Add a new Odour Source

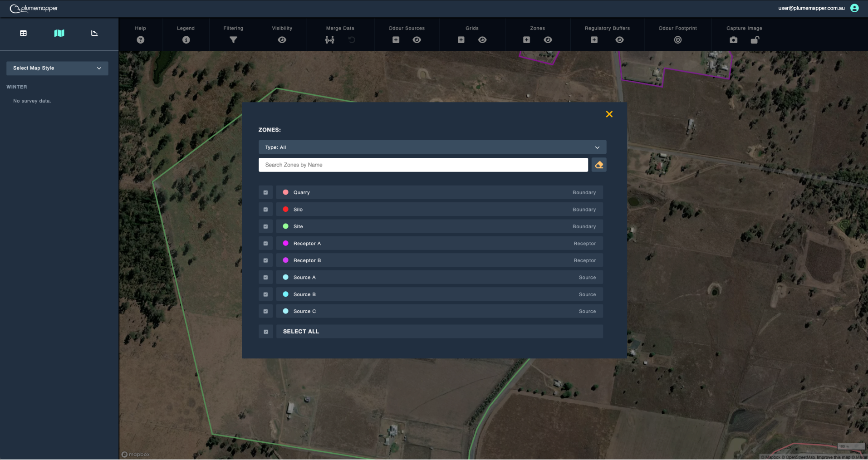(396, 40)
